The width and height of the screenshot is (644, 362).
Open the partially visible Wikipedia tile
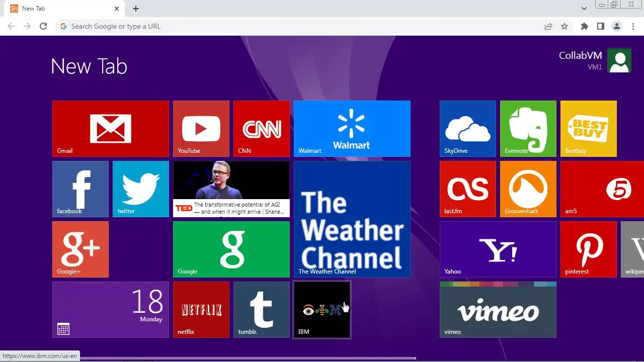click(632, 249)
